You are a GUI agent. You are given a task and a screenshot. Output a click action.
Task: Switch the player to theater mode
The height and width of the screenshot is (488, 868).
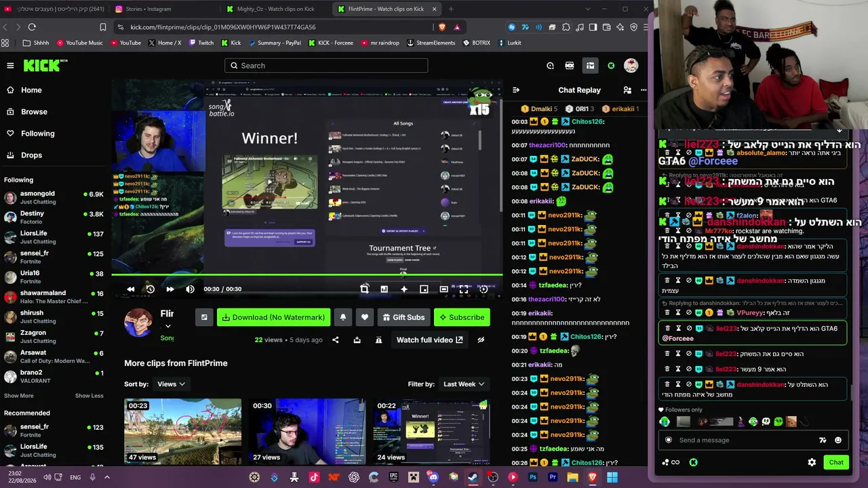tap(443, 289)
